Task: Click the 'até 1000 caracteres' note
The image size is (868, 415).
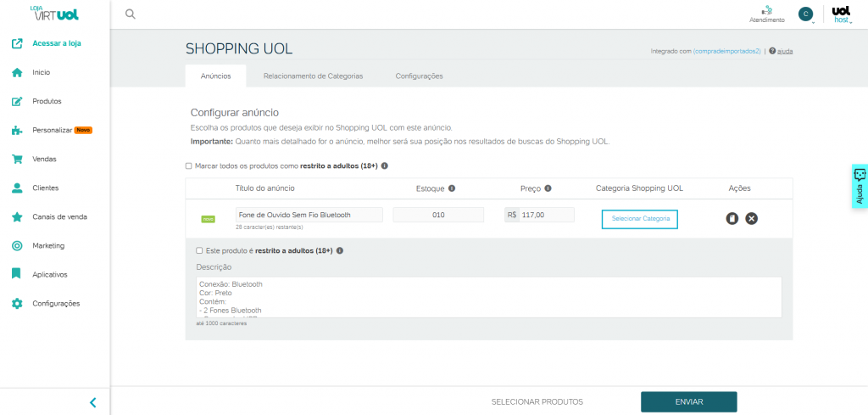Action: coord(221,323)
